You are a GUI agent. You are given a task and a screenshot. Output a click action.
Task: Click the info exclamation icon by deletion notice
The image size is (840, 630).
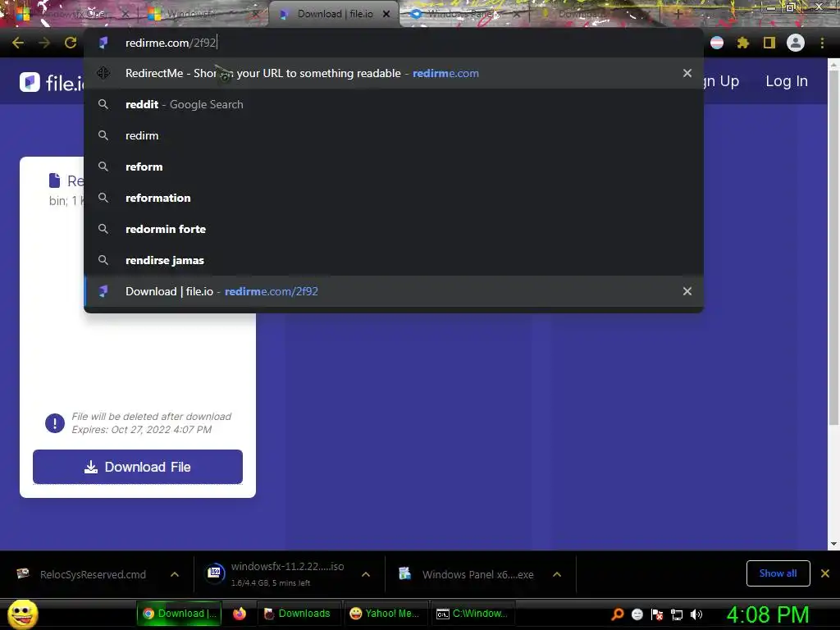pyautogui.click(x=55, y=422)
